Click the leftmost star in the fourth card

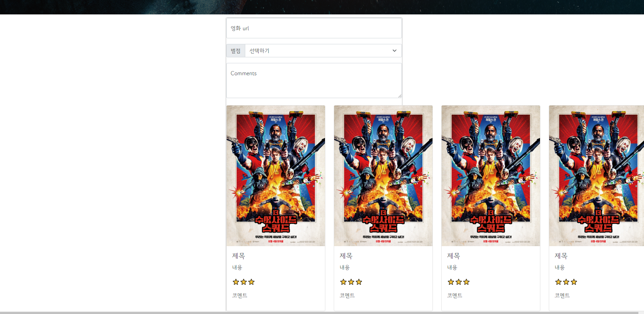click(x=558, y=282)
